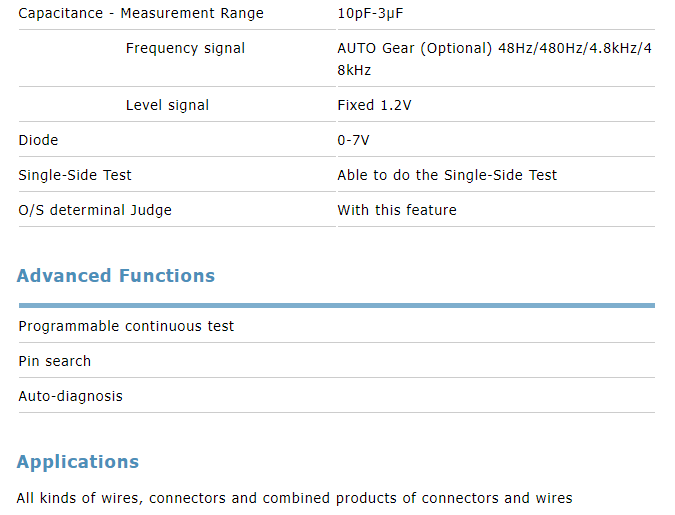
Task: Click the Advanced Functions heading
Action: 115,276
